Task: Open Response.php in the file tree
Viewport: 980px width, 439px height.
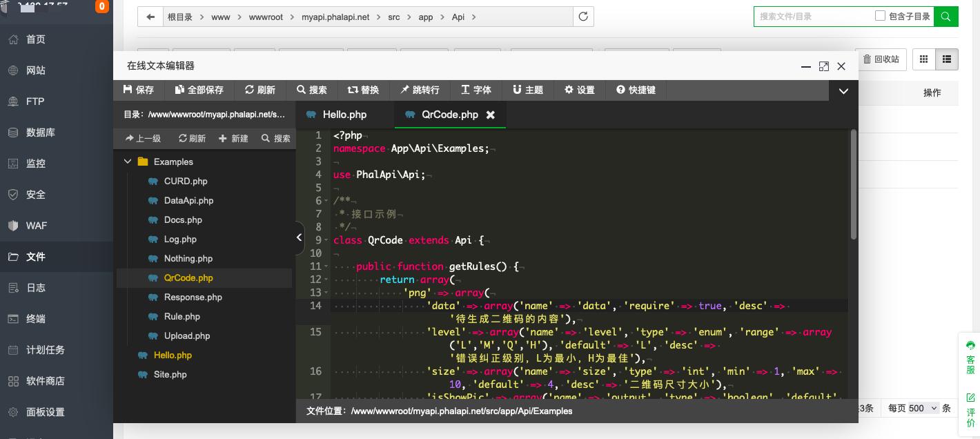Action: [x=193, y=297]
